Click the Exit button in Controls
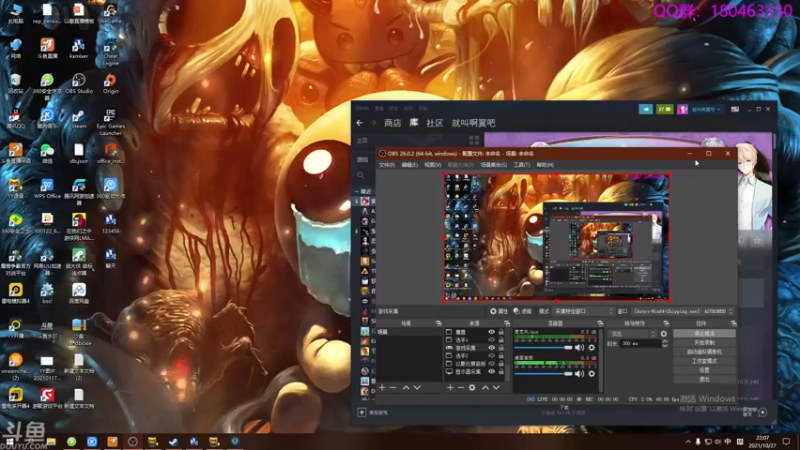Image resolution: width=800 pixels, height=450 pixels. point(704,379)
